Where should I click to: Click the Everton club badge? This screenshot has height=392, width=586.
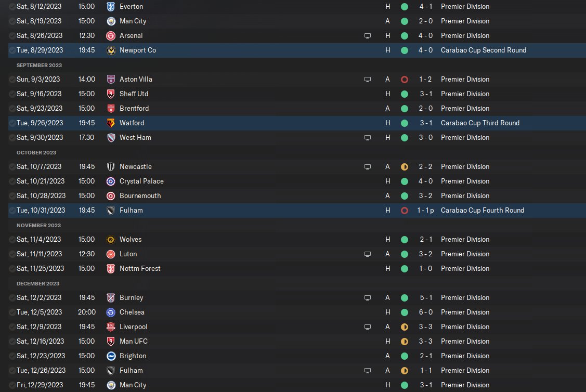point(110,7)
